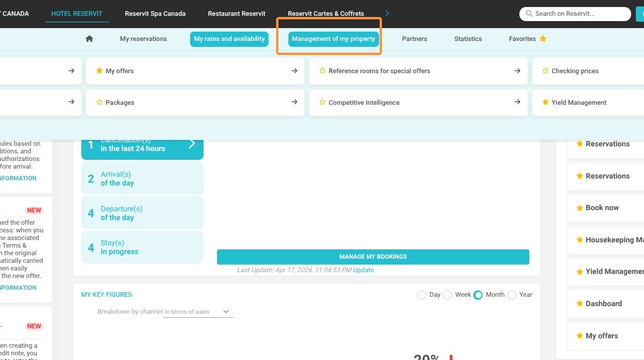Switch to Reservit Spa Canada tab
The height and width of the screenshot is (360, 644).
point(155,13)
